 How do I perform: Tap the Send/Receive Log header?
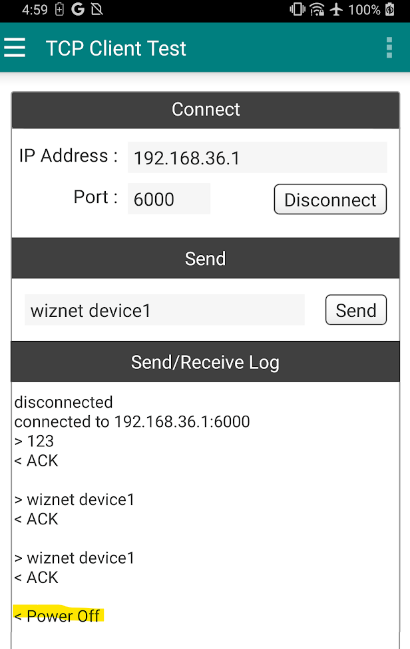(206, 362)
